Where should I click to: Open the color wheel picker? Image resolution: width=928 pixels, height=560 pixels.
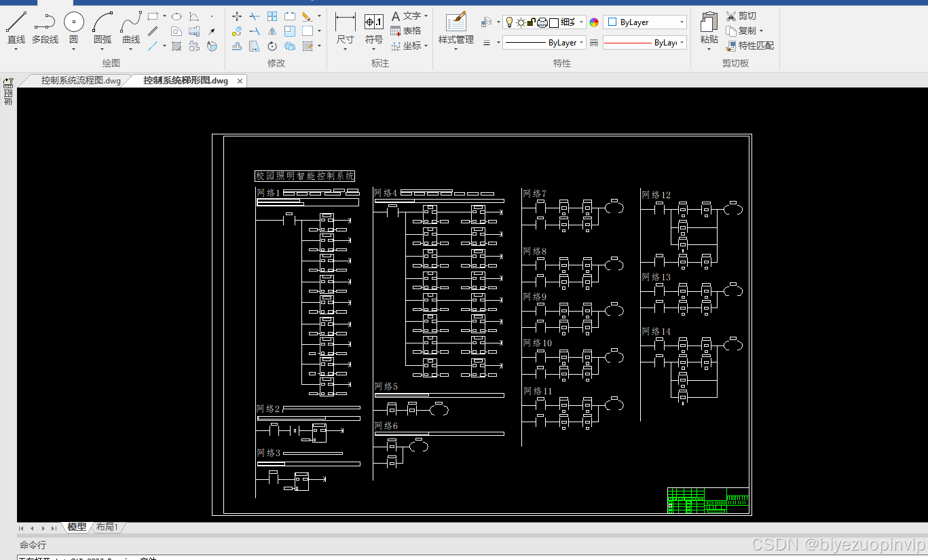(x=594, y=22)
